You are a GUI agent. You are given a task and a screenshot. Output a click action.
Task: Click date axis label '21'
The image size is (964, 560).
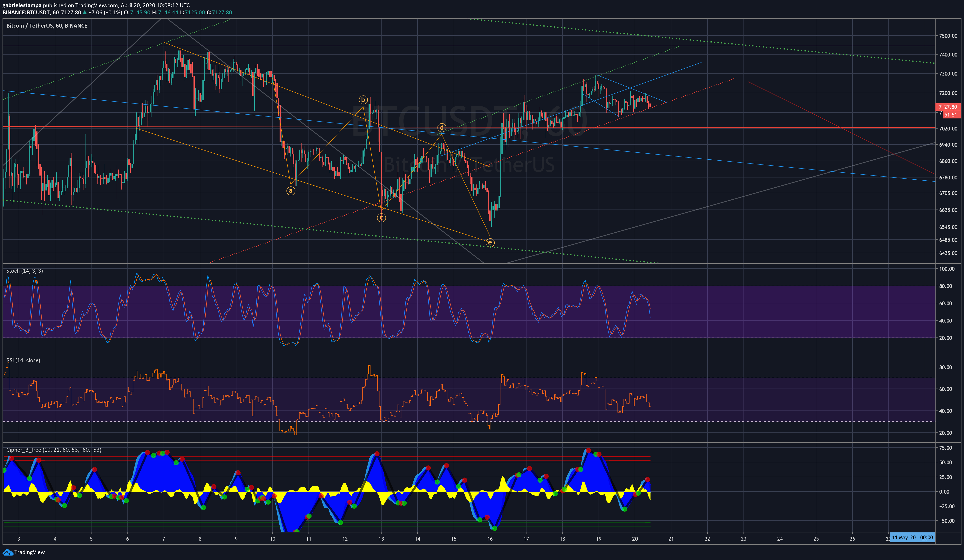point(671,539)
